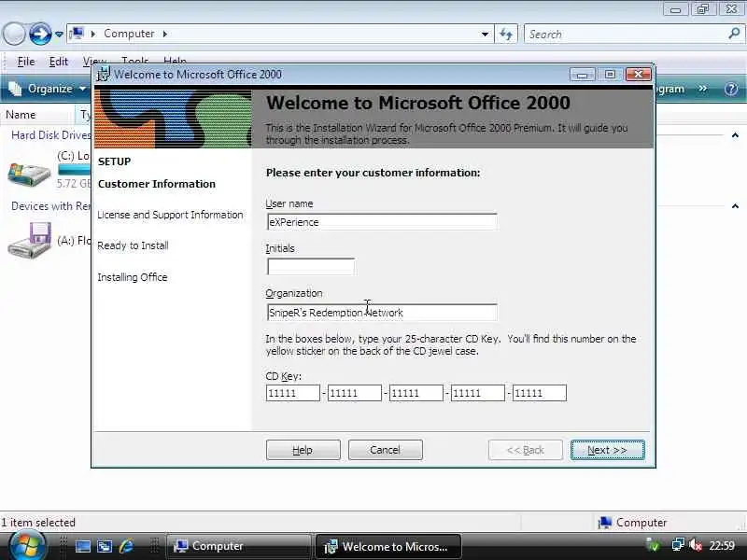Switch to Computer taskbar button
747x560 pixels.
click(x=238, y=546)
